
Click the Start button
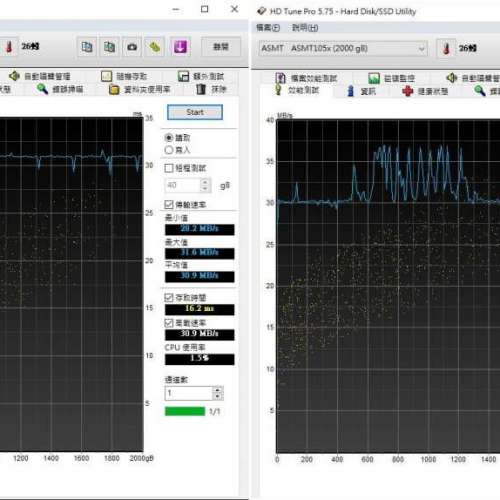click(195, 112)
